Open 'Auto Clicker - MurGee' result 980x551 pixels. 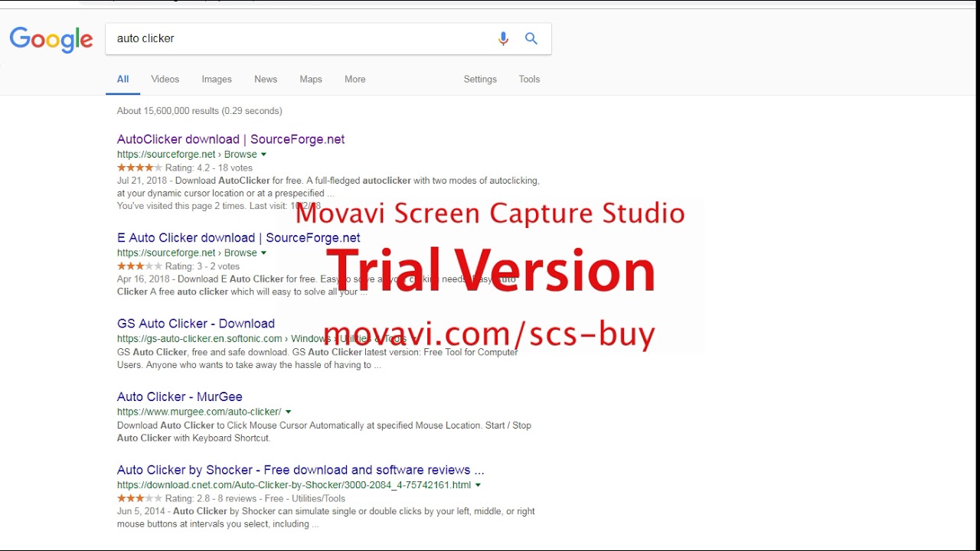(180, 396)
